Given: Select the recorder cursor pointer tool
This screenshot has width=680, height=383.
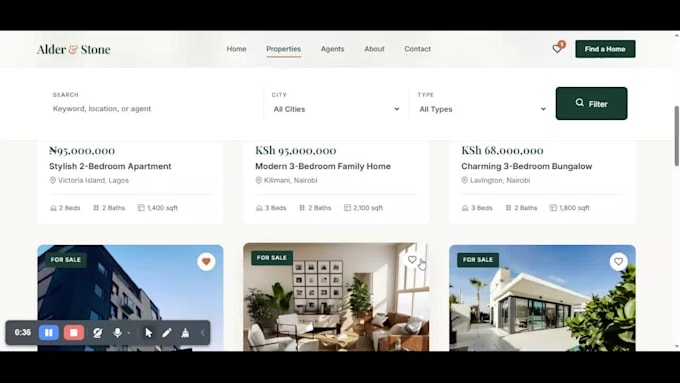Looking at the screenshot, I should pyautogui.click(x=149, y=333).
